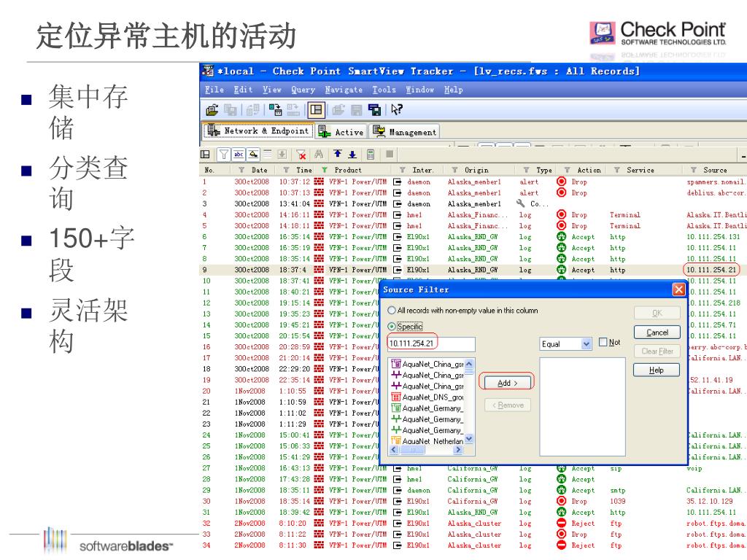The image size is (747, 560).
Task: Click the funnel icon in the Source column header
Action: click(x=694, y=170)
